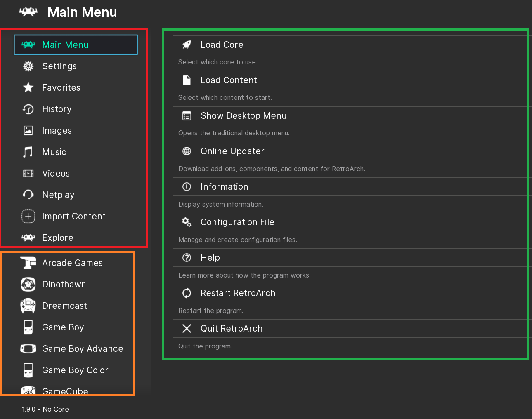Click the Videos film icon
Screen dimensions: 532x419
coord(28,173)
